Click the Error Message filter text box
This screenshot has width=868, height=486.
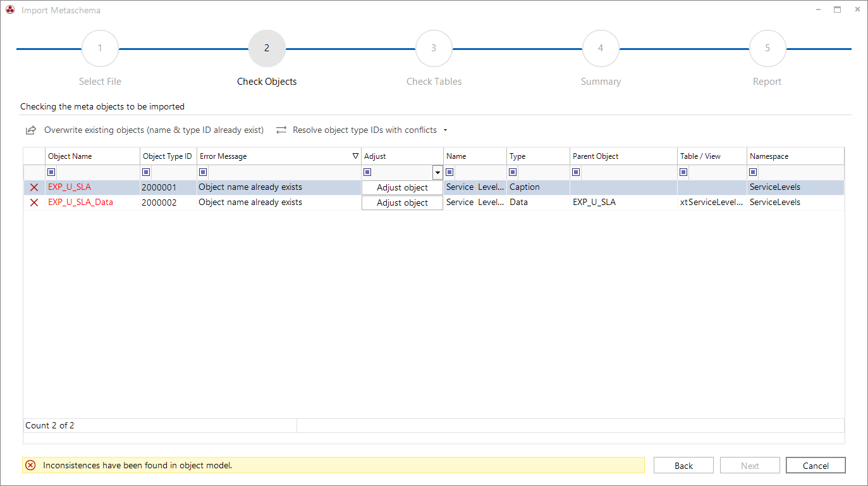click(284, 172)
